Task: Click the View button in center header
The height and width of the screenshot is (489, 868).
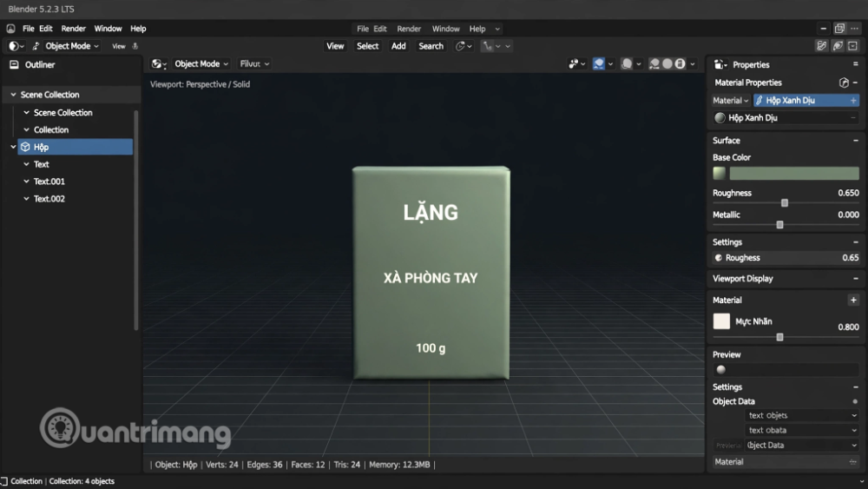Action: coord(335,46)
